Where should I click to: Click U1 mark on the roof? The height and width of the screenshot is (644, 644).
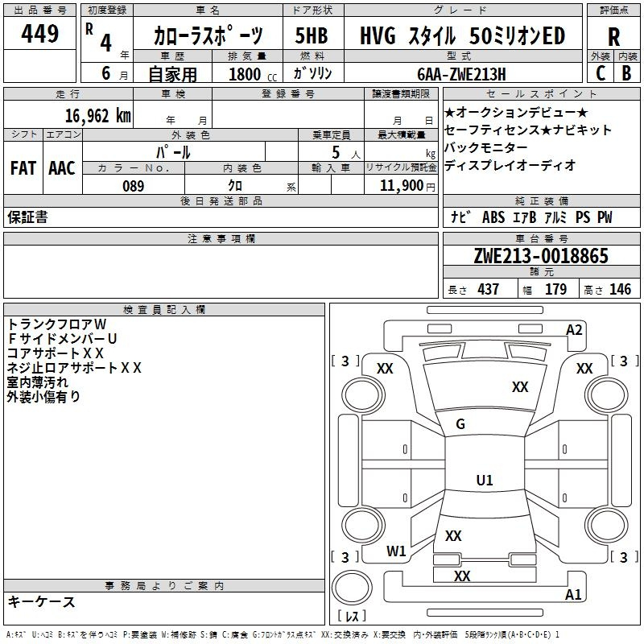[x=485, y=480]
